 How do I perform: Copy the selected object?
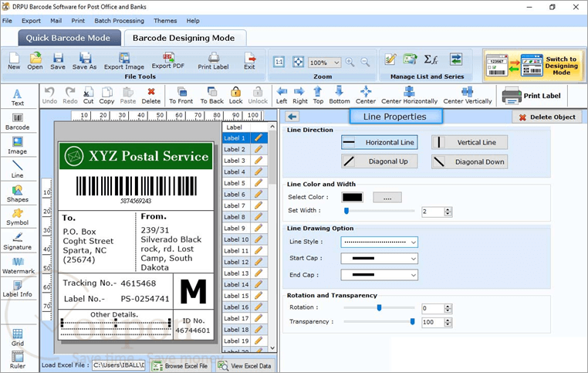tap(107, 95)
